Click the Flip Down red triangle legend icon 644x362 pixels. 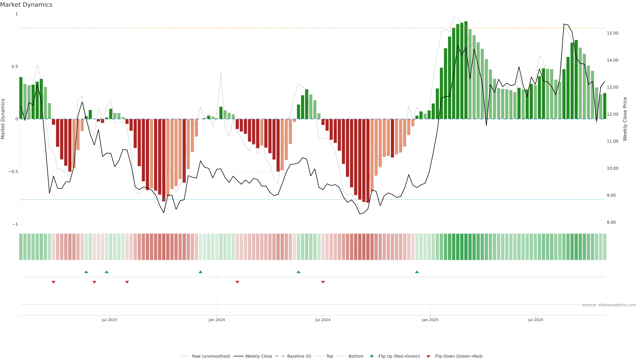428,356
